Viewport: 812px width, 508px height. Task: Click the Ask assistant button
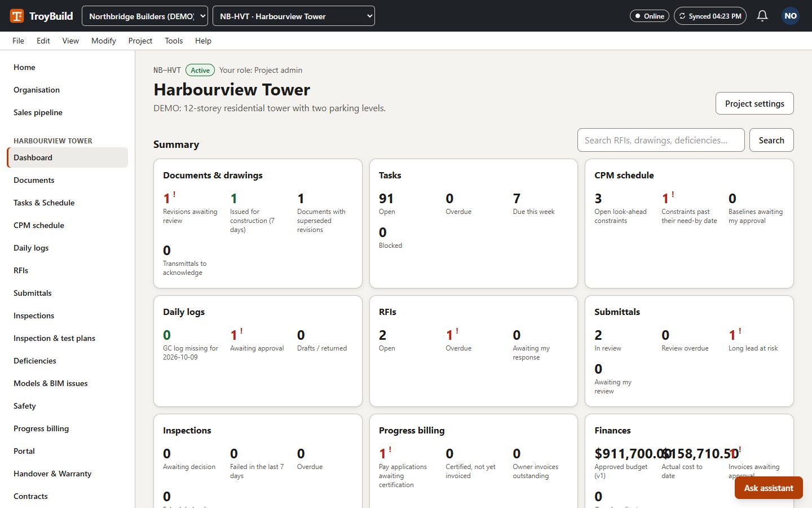[769, 488]
